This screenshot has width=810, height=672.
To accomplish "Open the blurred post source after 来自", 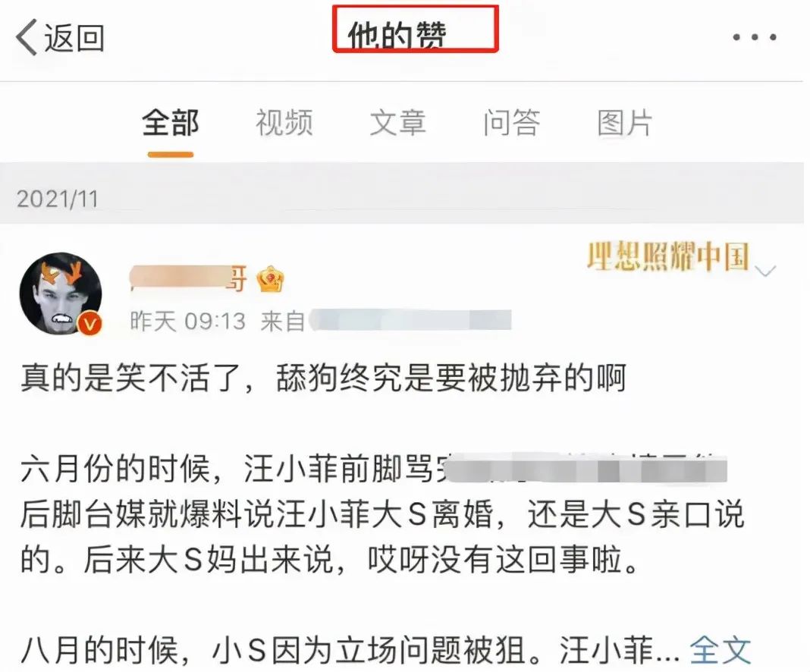I will [x=410, y=320].
